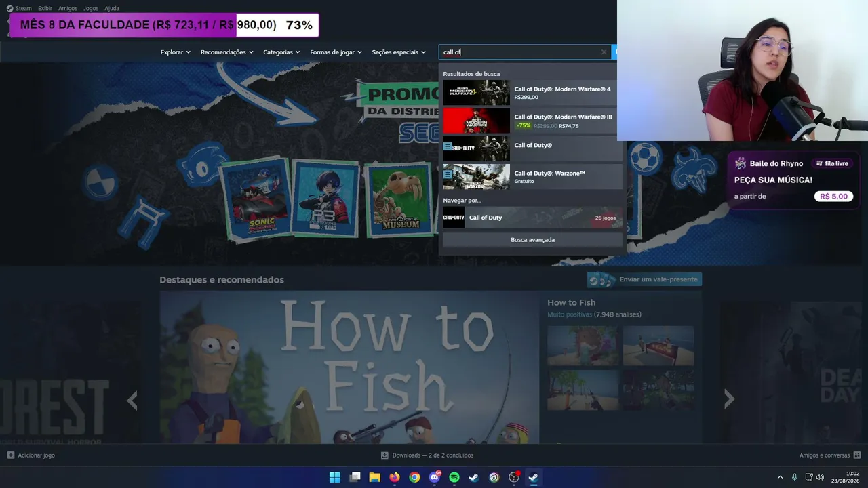Open the volume tray icon
The image size is (868, 488).
click(x=820, y=477)
